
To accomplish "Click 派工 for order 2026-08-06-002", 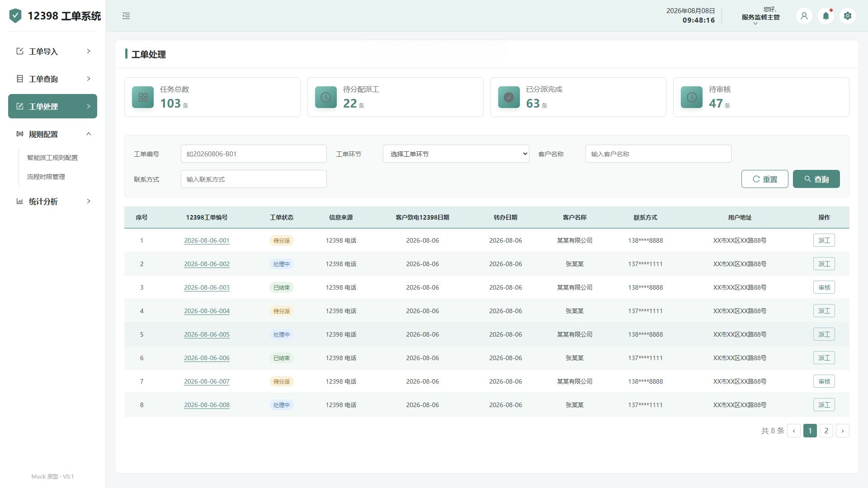I will point(824,264).
